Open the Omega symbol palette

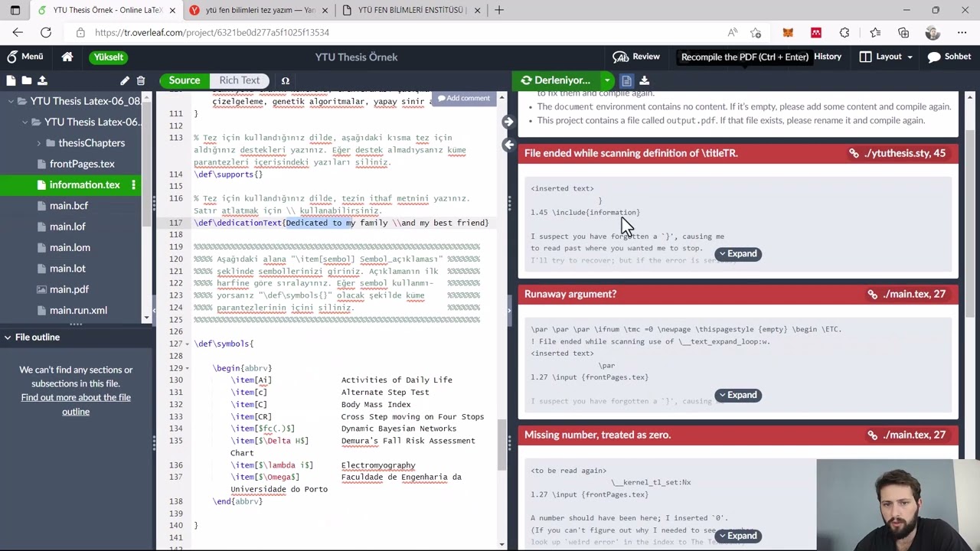click(x=285, y=80)
